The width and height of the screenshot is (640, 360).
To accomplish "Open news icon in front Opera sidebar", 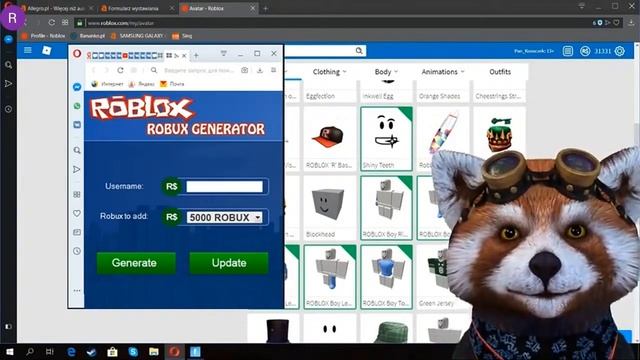I will [77, 232].
